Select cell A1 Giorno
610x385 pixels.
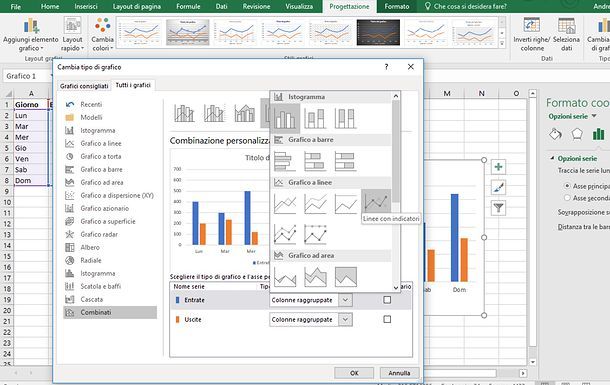pos(31,105)
